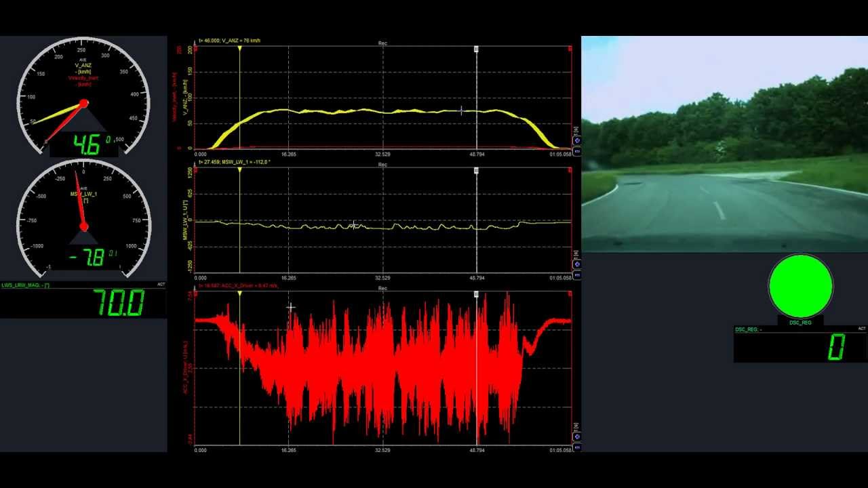This screenshot has height=488, width=868.
Task: Click the MSW_LW_1 y-axis label of the steering graph
Action: click(184, 220)
